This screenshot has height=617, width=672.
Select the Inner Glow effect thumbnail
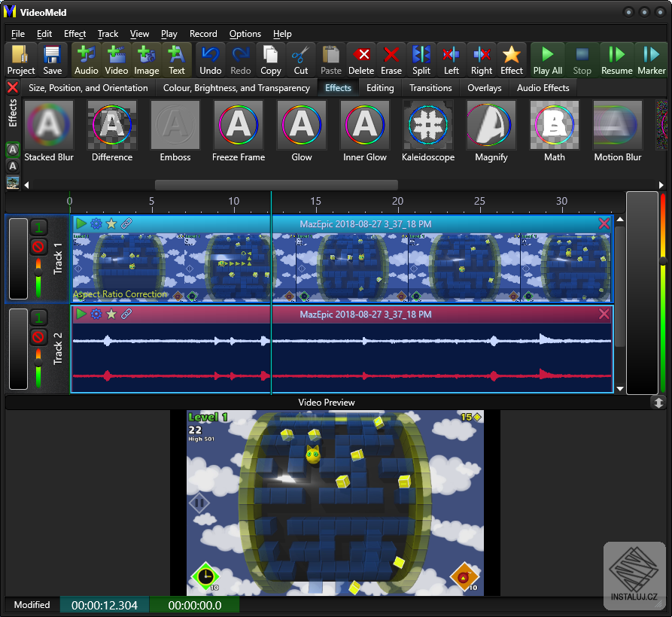coord(365,125)
